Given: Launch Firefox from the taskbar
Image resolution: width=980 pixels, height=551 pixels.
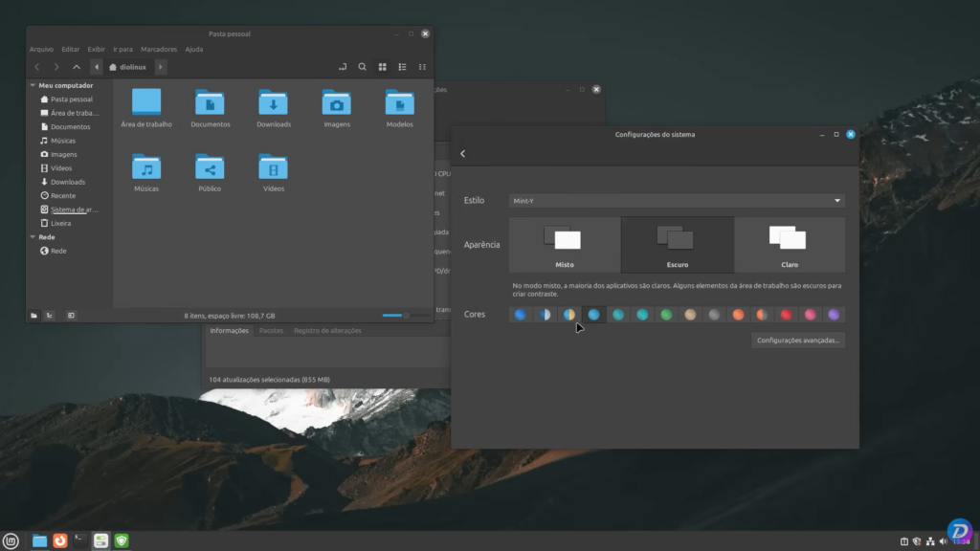Looking at the screenshot, I should [59, 540].
